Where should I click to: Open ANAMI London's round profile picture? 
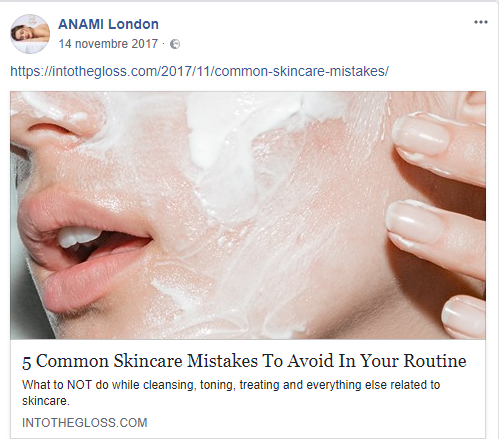point(30,34)
